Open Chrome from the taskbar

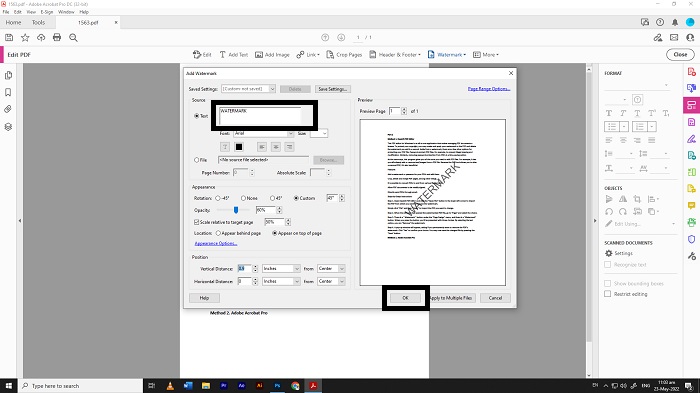(295, 386)
